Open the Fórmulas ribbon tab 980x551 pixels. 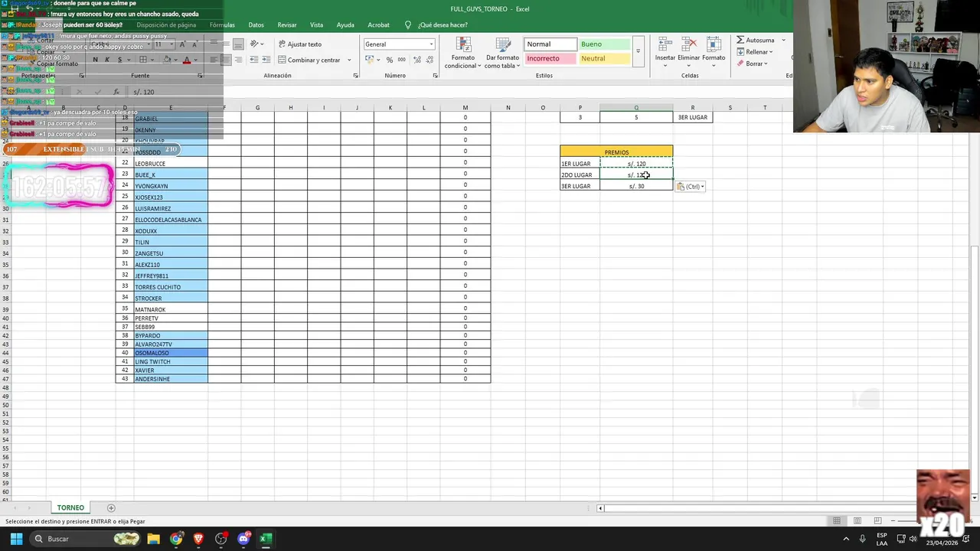click(x=222, y=24)
